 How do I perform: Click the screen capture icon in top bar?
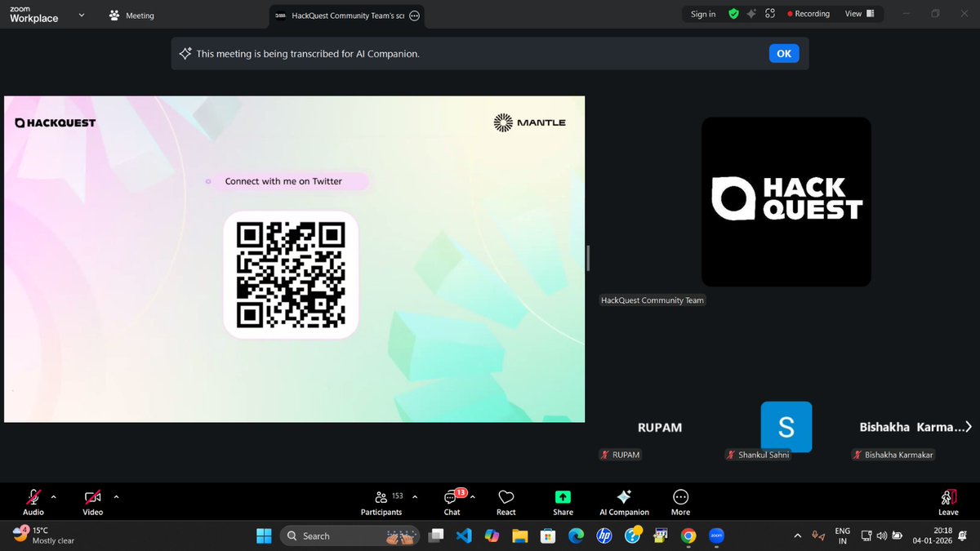(769, 14)
